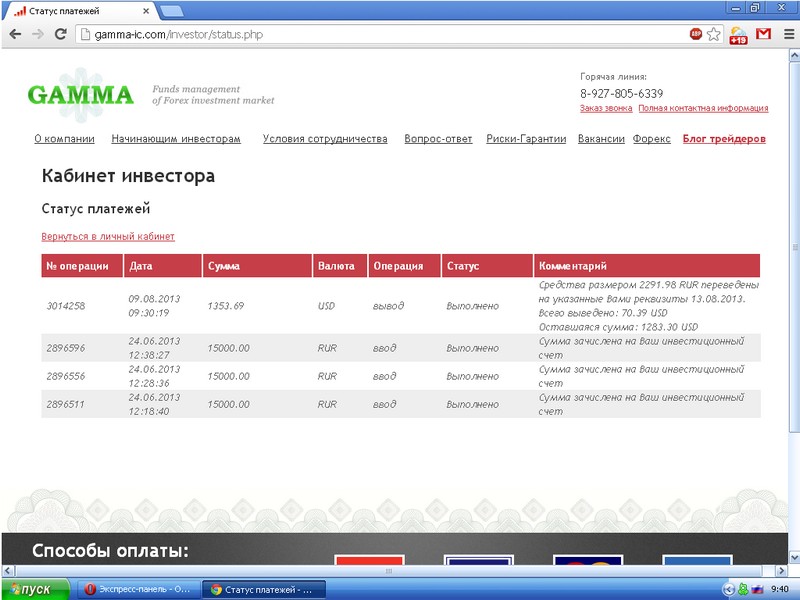Open the 'О компании' menu item

click(x=64, y=139)
